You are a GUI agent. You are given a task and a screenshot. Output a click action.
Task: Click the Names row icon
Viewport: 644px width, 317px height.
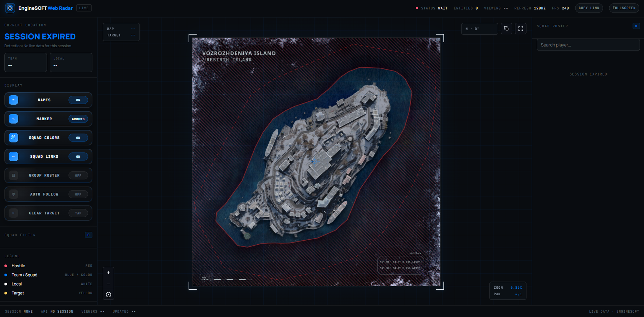click(x=13, y=100)
